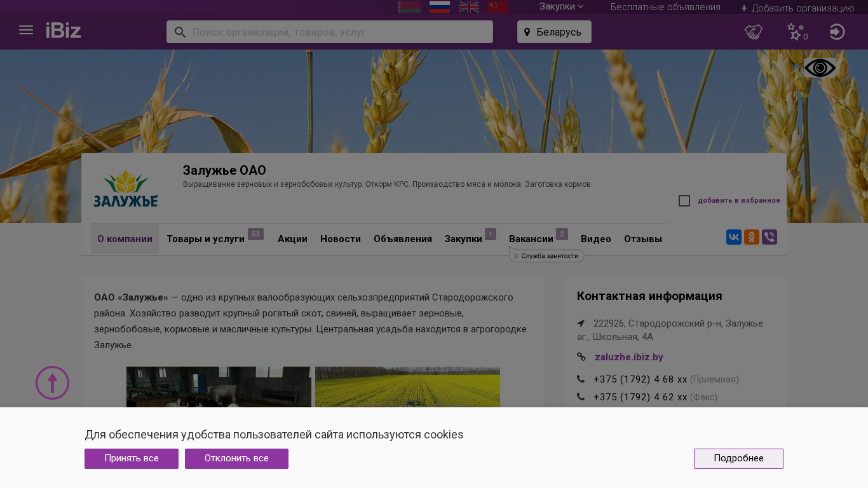Expand the Закупки dropdown menu
868x488 pixels.
561,6
